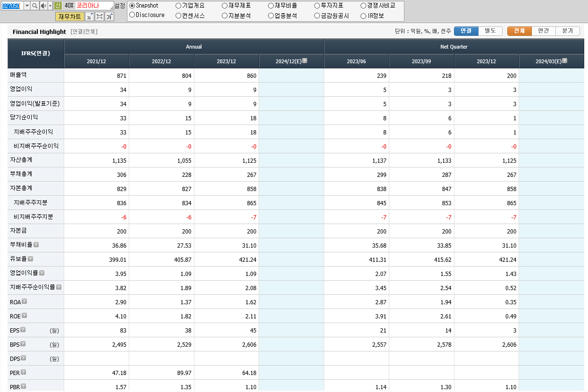
Task: Click the help icon next to PER
Action: coord(24,372)
